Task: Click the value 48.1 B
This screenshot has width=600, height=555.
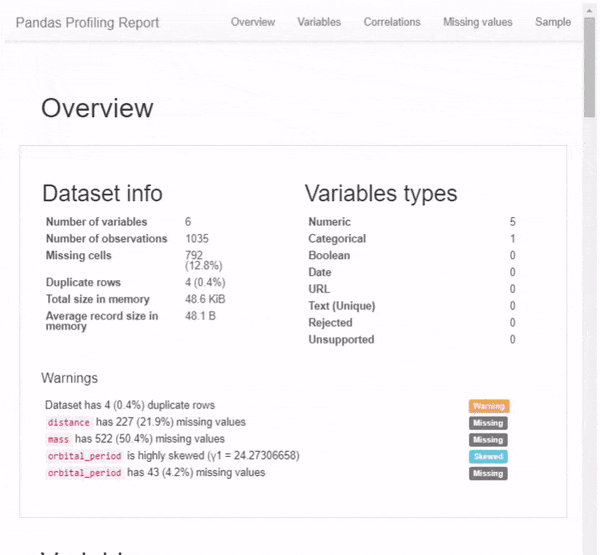Action: point(200,316)
